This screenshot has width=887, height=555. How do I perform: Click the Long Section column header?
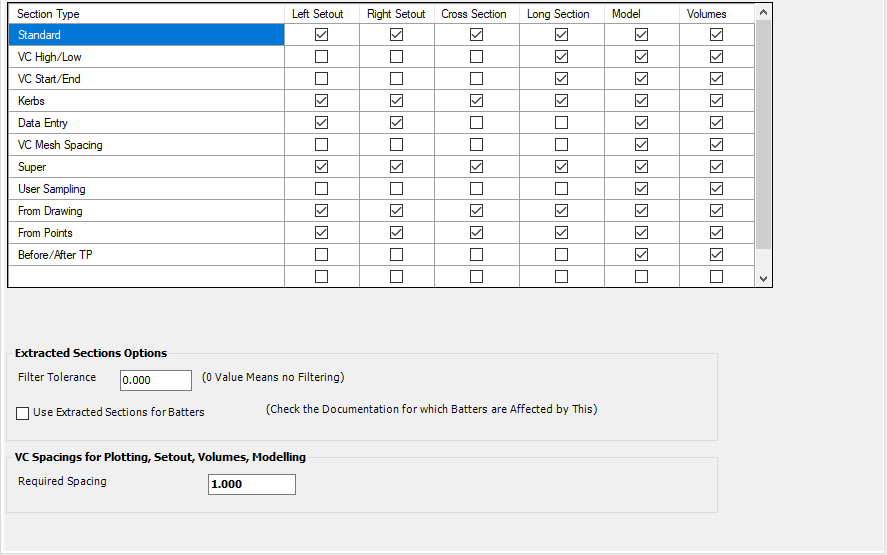pos(562,14)
